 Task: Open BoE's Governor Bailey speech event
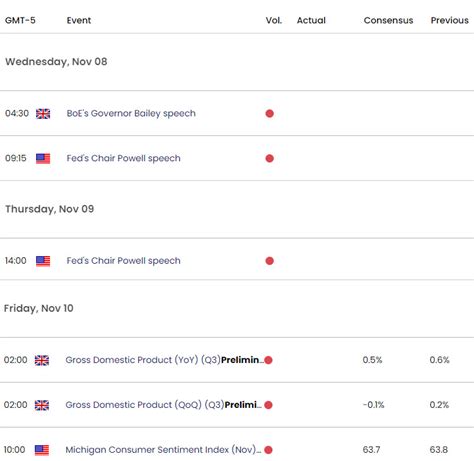(x=131, y=113)
